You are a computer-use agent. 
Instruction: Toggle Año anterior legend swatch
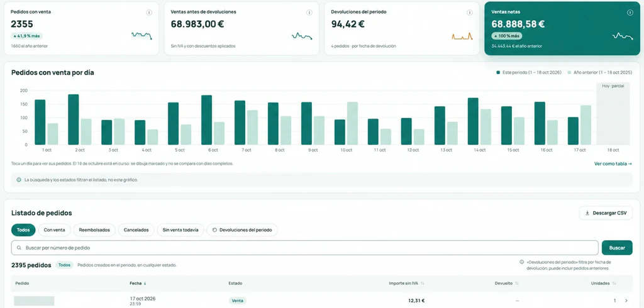569,72
